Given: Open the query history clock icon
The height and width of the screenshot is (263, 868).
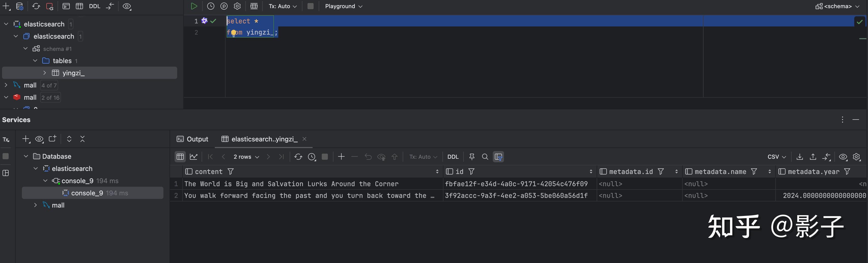Looking at the screenshot, I should coord(211,6).
